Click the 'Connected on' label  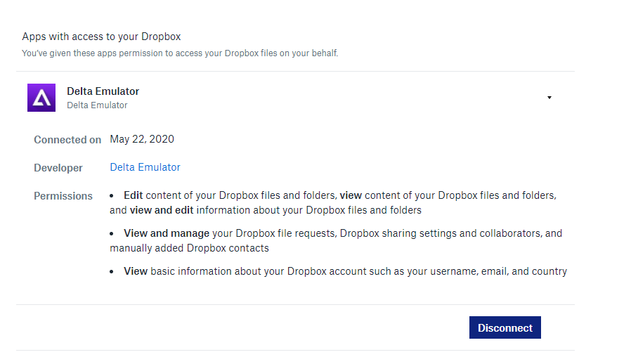coord(67,140)
